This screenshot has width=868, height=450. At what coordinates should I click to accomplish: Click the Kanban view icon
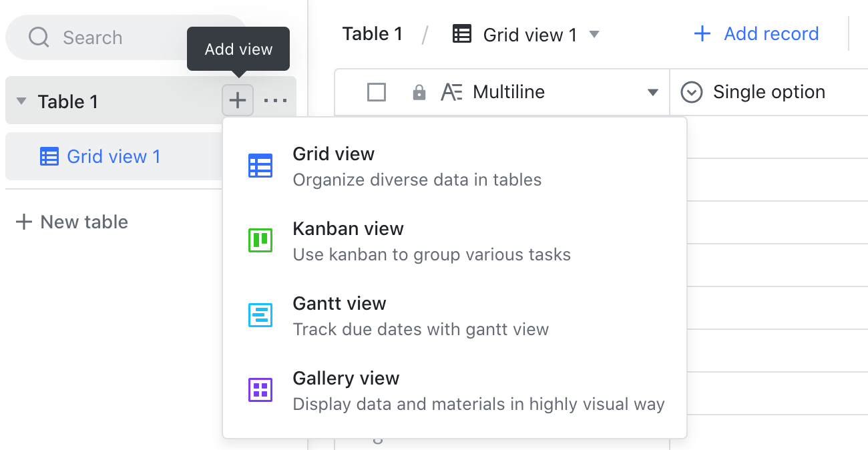260,241
